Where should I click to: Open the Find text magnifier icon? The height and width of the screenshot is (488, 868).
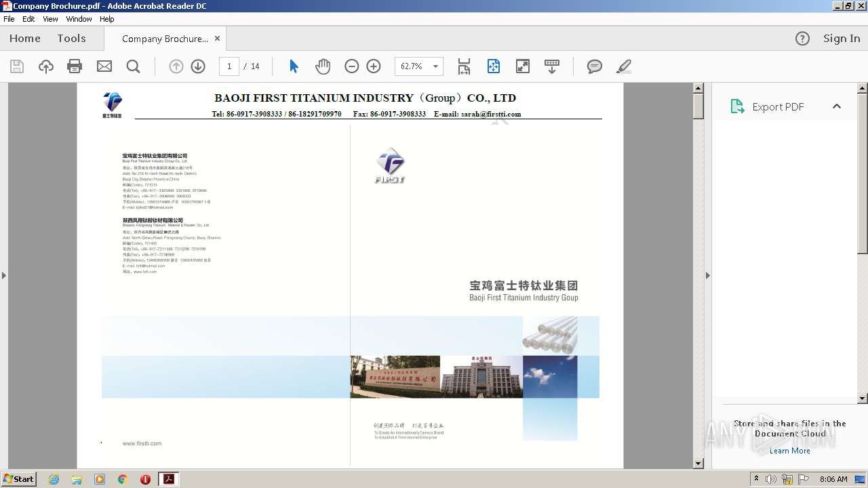(x=134, y=66)
